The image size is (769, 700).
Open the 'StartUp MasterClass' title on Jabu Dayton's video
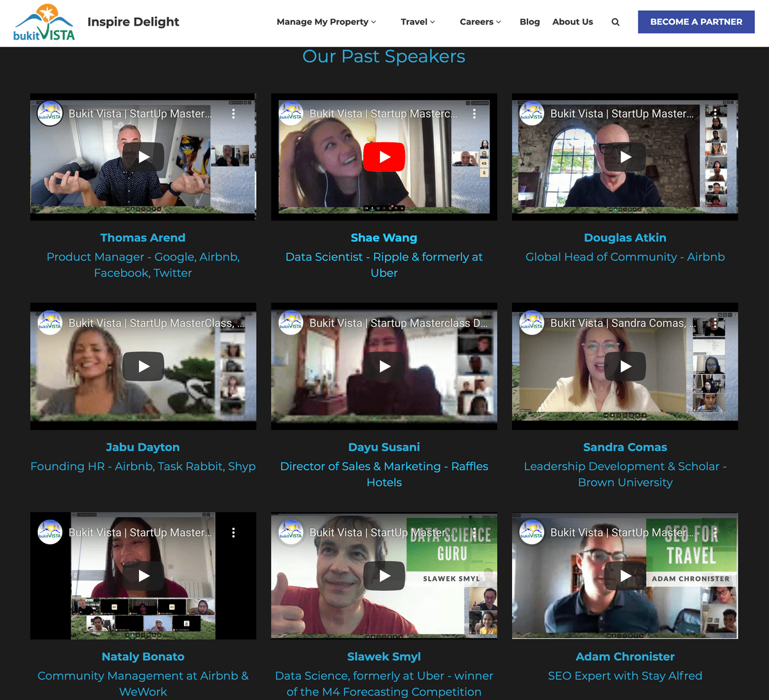tap(156, 323)
